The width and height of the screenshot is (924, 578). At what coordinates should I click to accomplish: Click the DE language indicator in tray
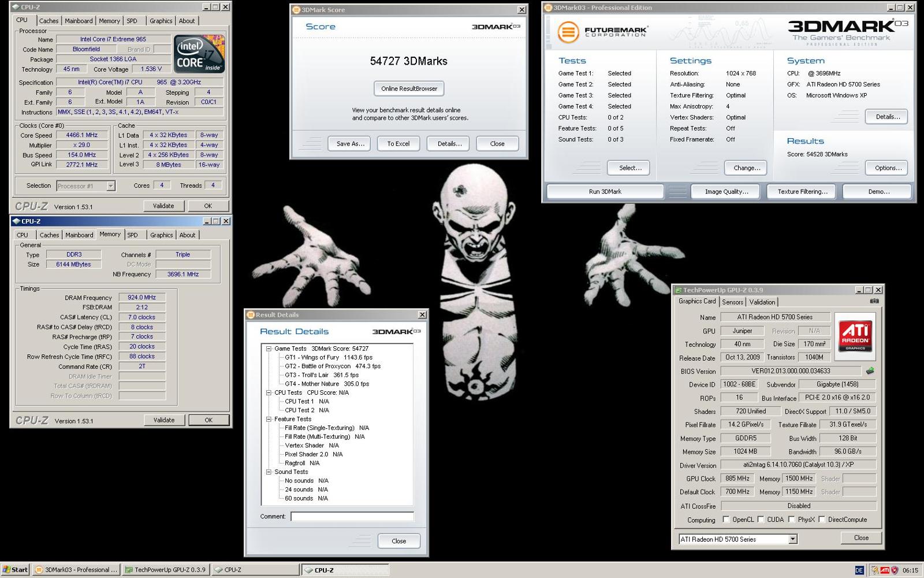pos(859,570)
